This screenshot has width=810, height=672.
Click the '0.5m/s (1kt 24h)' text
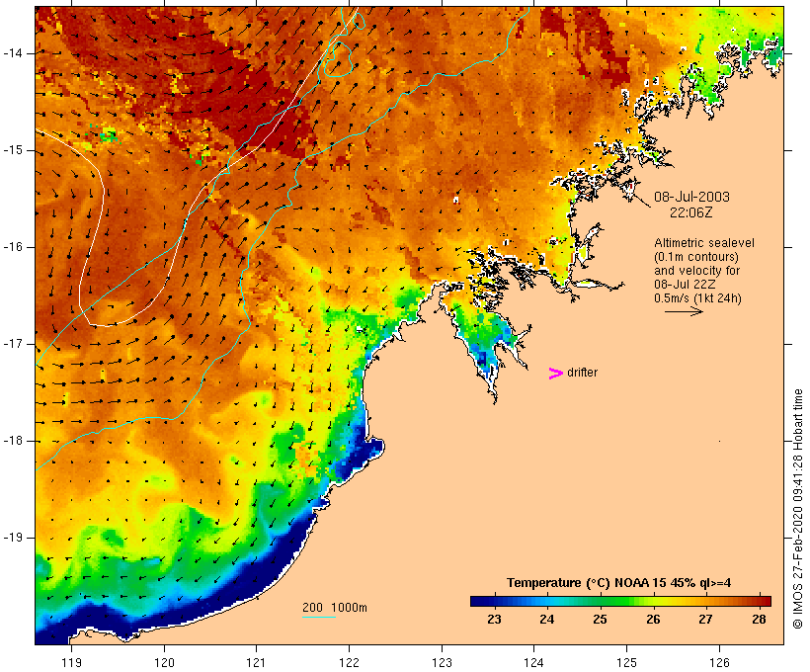pyautogui.click(x=697, y=298)
